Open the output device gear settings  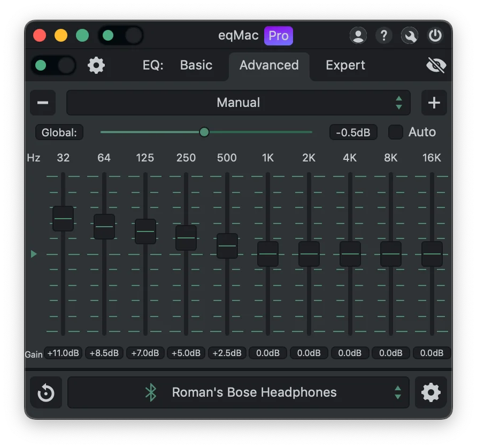pyautogui.click(x=431, y=392)
